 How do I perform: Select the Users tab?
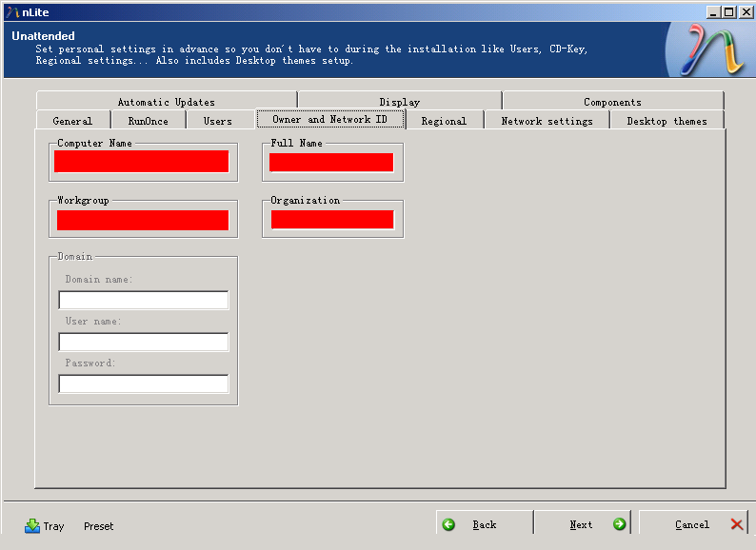[217, 121]
